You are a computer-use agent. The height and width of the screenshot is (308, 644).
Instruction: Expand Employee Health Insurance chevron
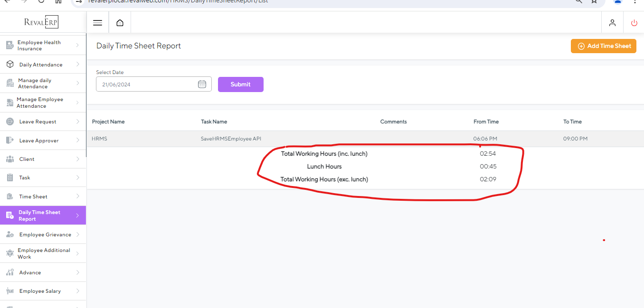77,45
